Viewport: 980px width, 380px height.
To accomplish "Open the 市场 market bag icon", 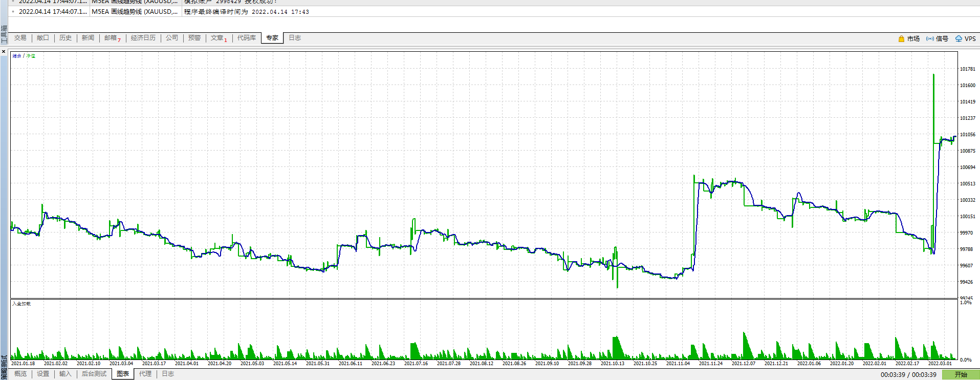I will coord(901,38).
